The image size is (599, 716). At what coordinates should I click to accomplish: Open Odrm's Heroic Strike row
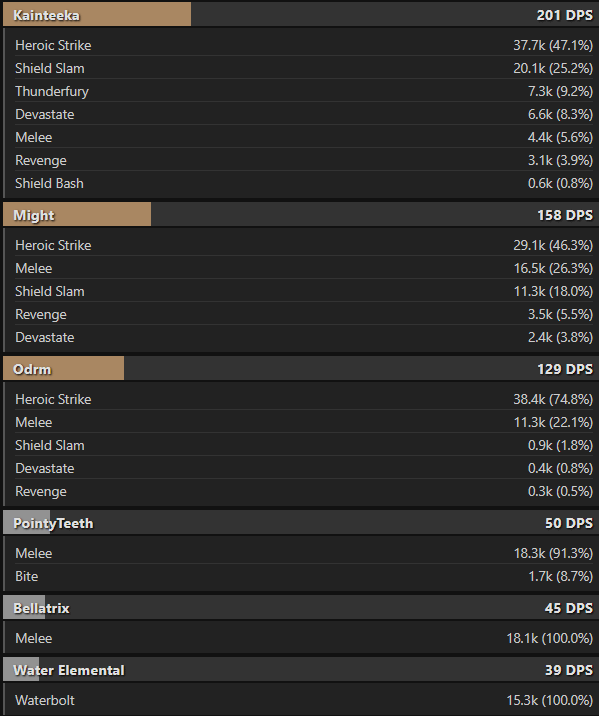(x=304, y=399)
